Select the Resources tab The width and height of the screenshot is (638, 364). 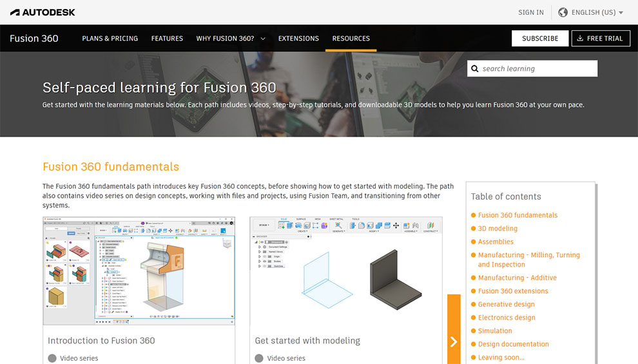[x=351, y=38]
